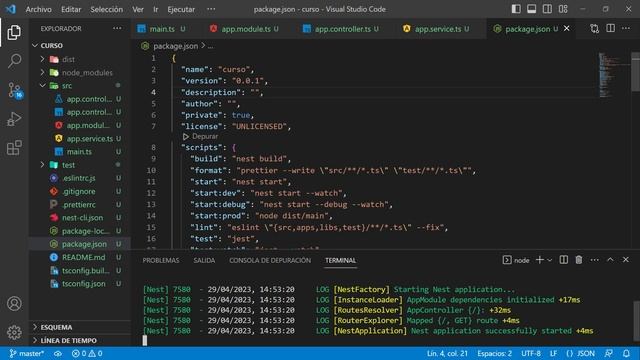
Task: Open Explorer views and more actions ellipsis
Action: tap(117, 28)
